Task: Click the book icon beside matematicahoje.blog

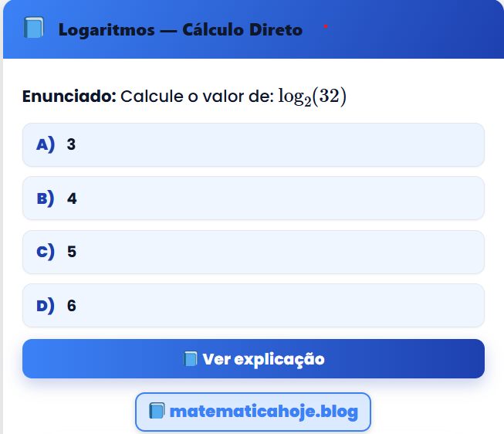Action: point(157,412)
